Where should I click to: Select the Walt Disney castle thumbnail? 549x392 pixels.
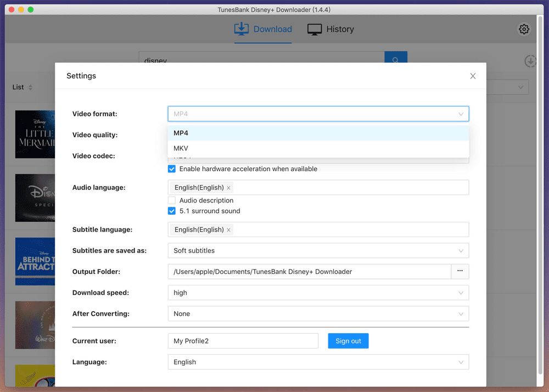click(x=35, y=325)
